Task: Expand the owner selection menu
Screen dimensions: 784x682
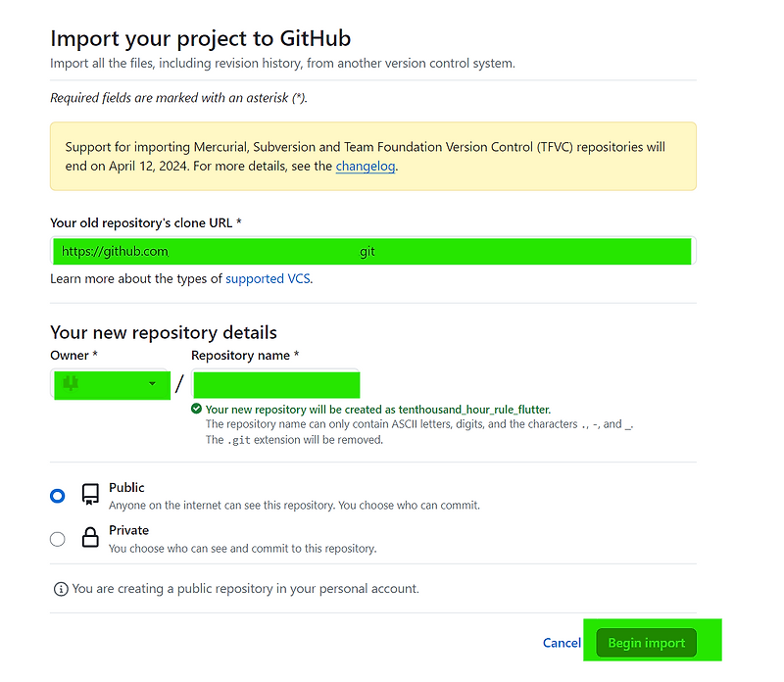Action: point(111,384)
